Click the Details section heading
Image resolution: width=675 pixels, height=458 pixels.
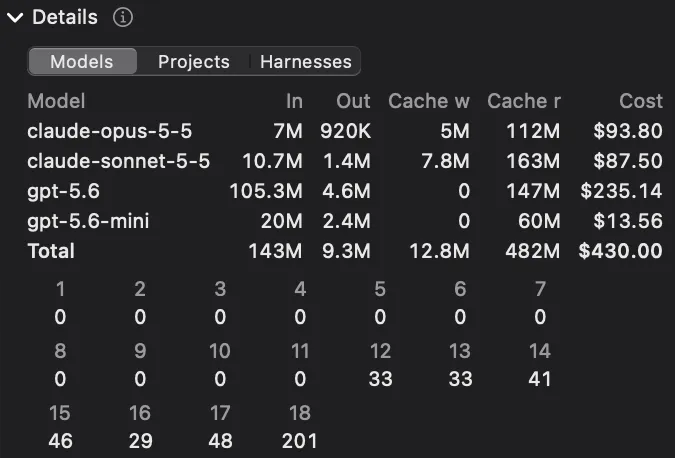tap(65, 18)
